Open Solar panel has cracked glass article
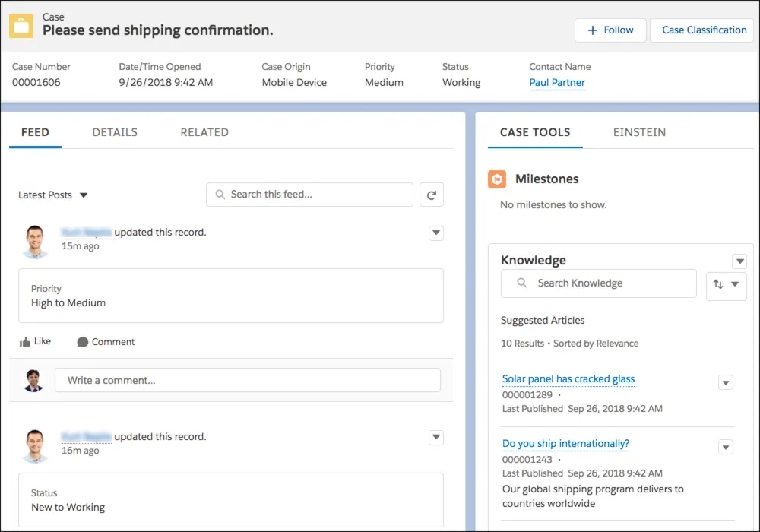Screen dimensions: 760x532 click(568, 379)
